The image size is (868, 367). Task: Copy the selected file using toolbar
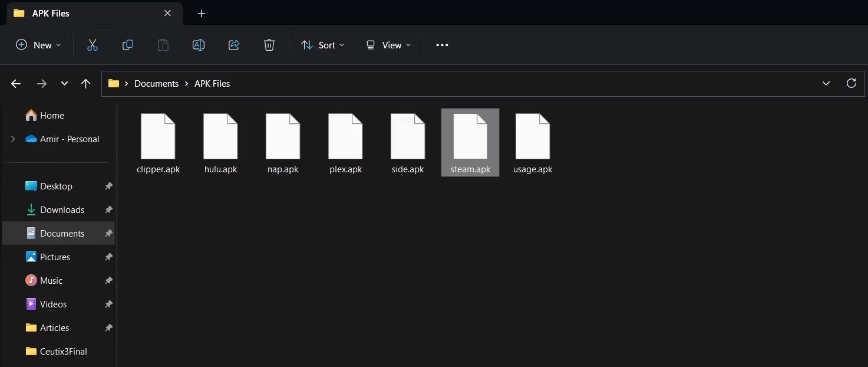pyautogui.click(x=127, y=45)
